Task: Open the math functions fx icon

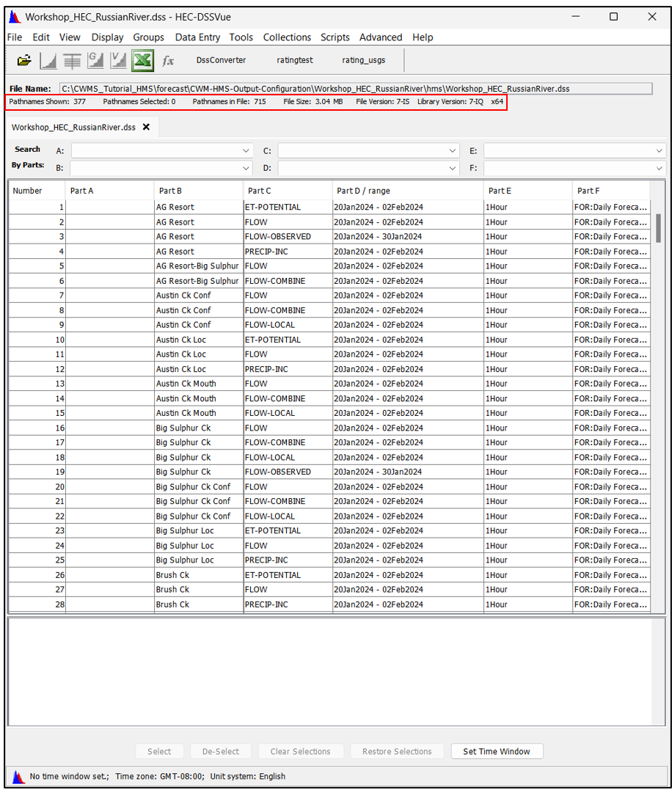Action: coord(168,61)
